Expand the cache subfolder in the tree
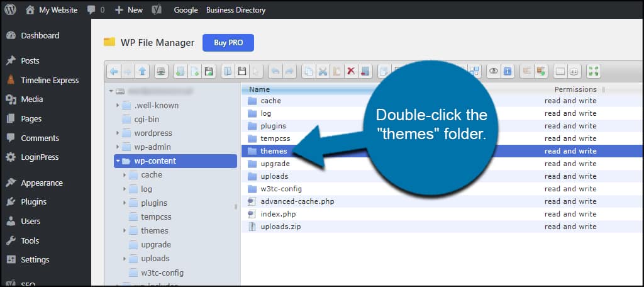Screen dimensions: 644x287 [125, 175]
